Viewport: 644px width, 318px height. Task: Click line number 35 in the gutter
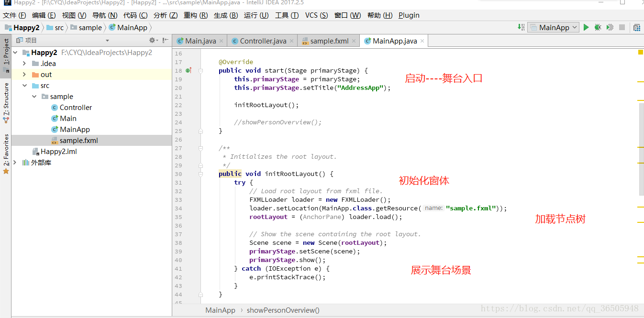tap(178, 217)
